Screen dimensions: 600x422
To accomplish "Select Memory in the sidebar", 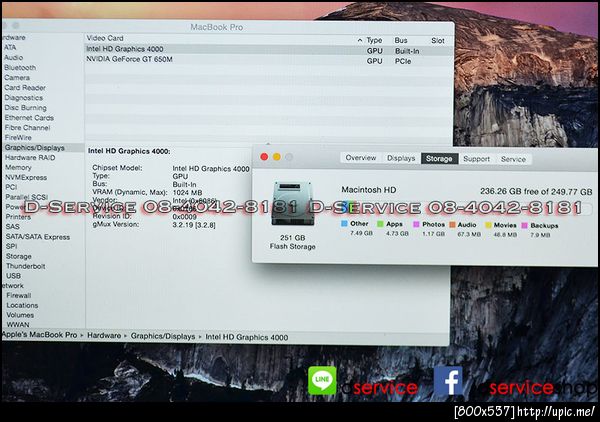I will tap(18, 167).
